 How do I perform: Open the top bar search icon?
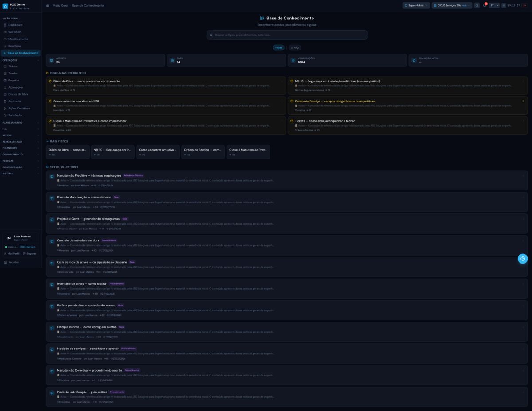tap(477, 5)
